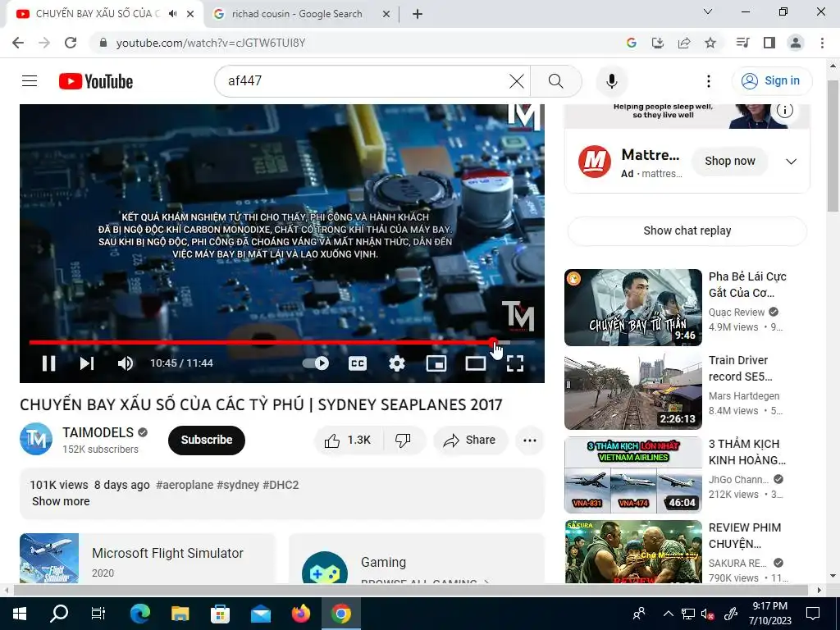Expand the Mattress ad chevron

[791, 162]
